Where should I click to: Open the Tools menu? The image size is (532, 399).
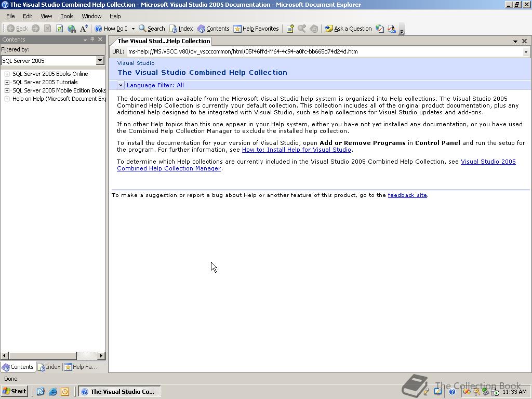(x=67, y=16)
